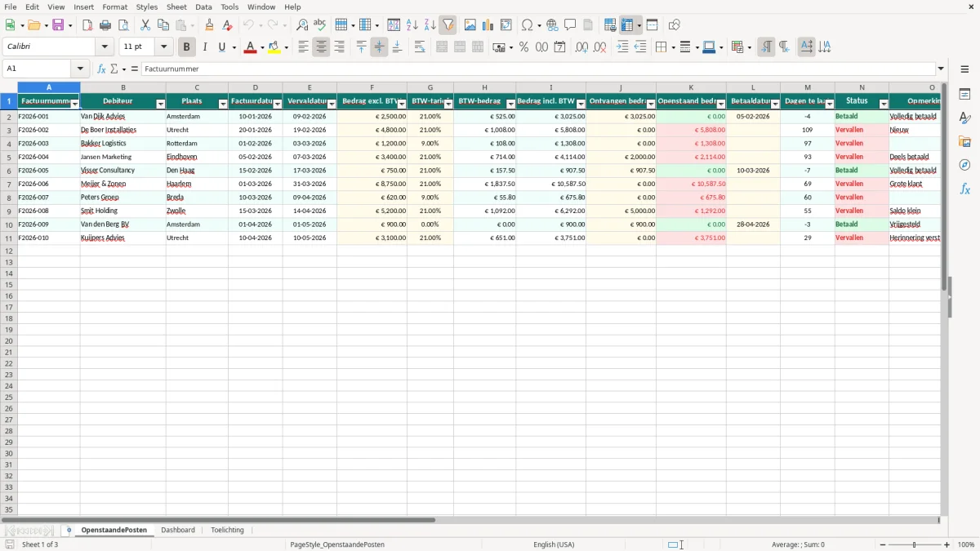This screenshot has height=551, width=980.
Task: Click the Cut scissors icon
Action: pos(145,25)
